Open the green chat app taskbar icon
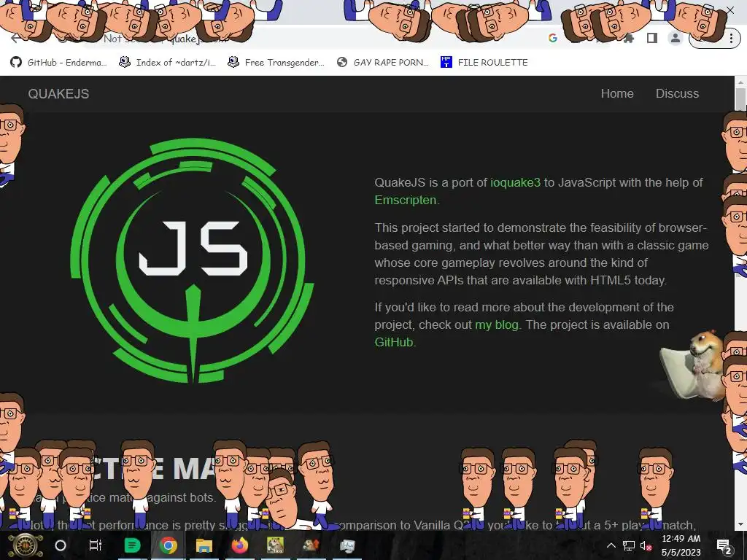Screen dimensions: 747x560 point(132,545)
